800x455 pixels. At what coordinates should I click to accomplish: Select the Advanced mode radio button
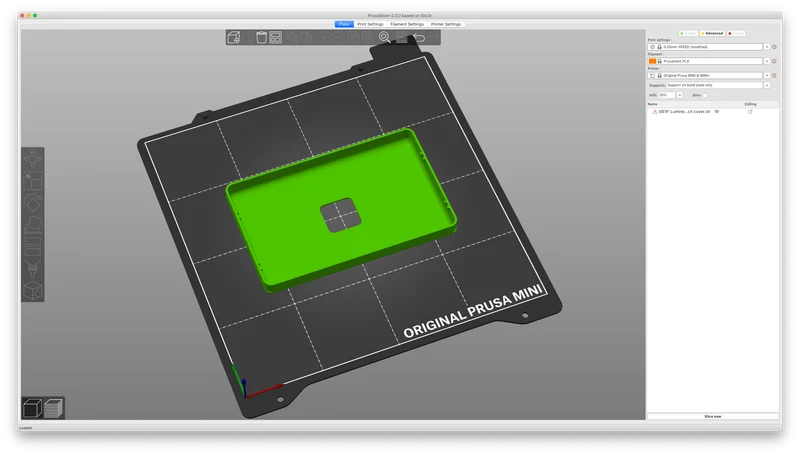click(x=712, y=33)
